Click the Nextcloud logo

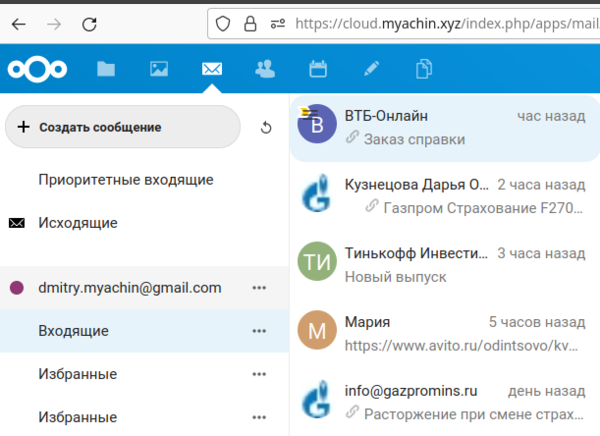pyautogui.click(x=37, y=69)
